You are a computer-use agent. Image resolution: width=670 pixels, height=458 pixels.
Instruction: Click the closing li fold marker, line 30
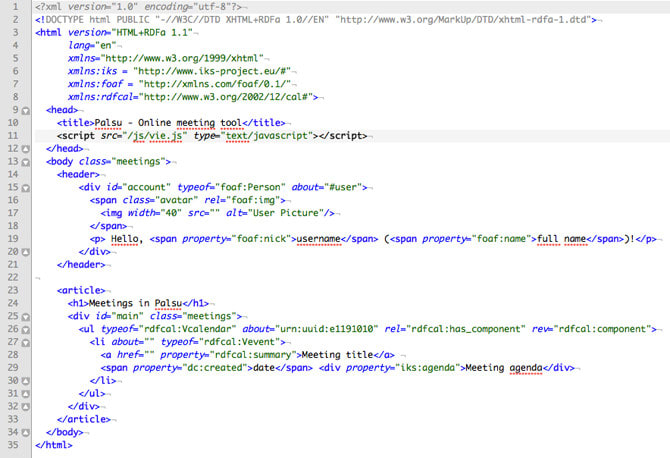[x=26, y=380]
